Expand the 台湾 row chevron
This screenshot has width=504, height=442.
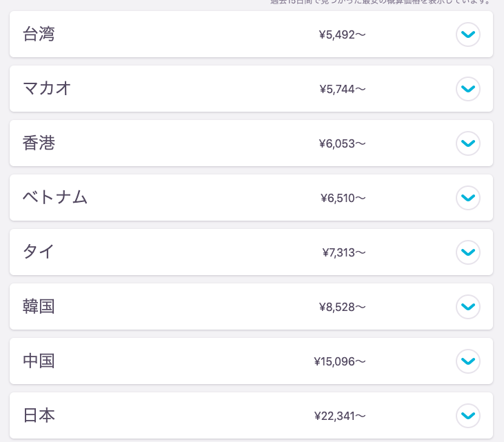point(468,34)
